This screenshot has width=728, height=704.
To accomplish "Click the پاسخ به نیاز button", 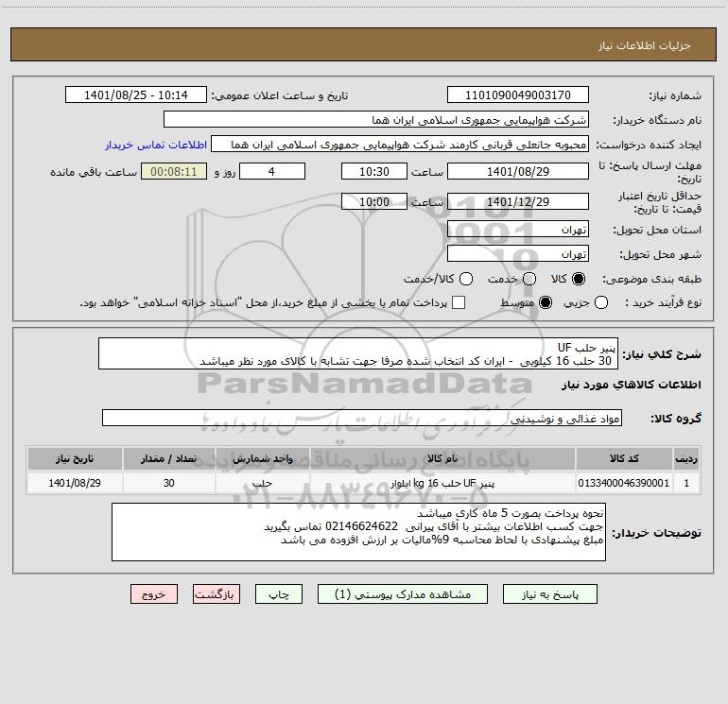I will pyautogui.click(x=550, y=594).
